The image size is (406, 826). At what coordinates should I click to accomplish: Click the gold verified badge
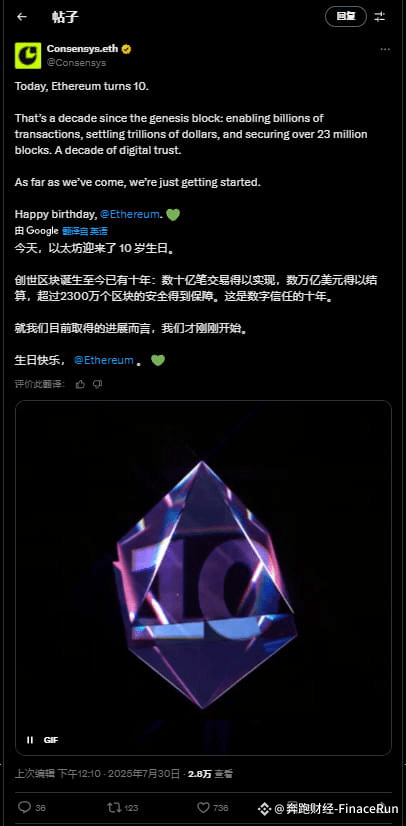coord(126,49)
